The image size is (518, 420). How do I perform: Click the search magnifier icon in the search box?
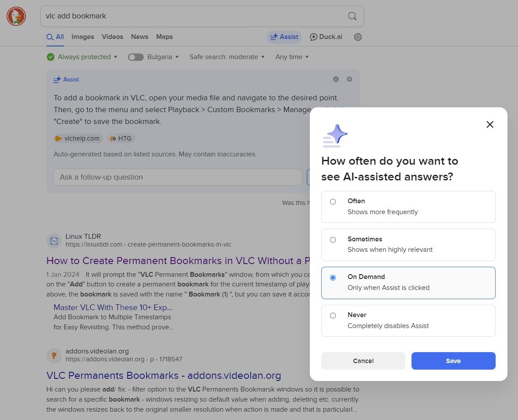(x=352, y=16)
